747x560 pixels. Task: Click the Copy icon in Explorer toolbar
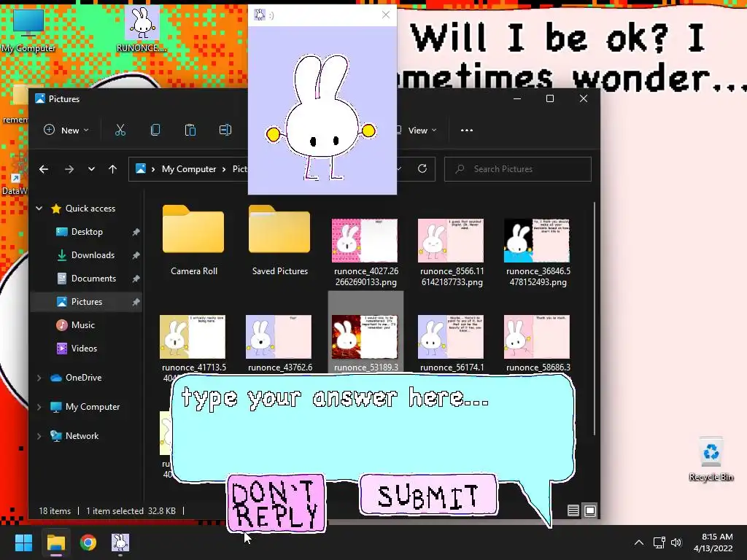tap(155, 130)
